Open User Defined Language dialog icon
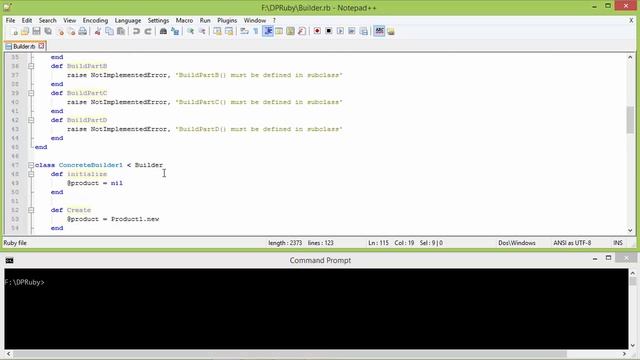Viewport: 640px width, 360px height. (x=279, y=31)
